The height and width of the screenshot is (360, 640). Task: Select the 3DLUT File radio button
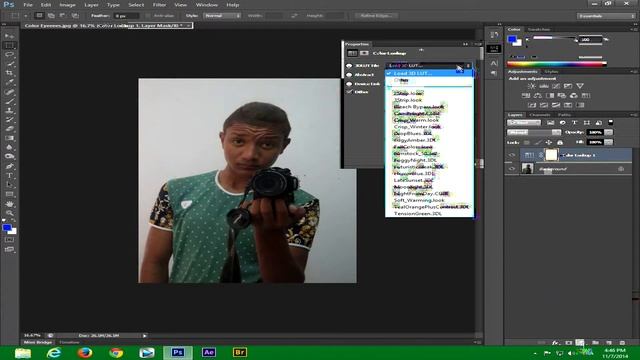(349, 66)
